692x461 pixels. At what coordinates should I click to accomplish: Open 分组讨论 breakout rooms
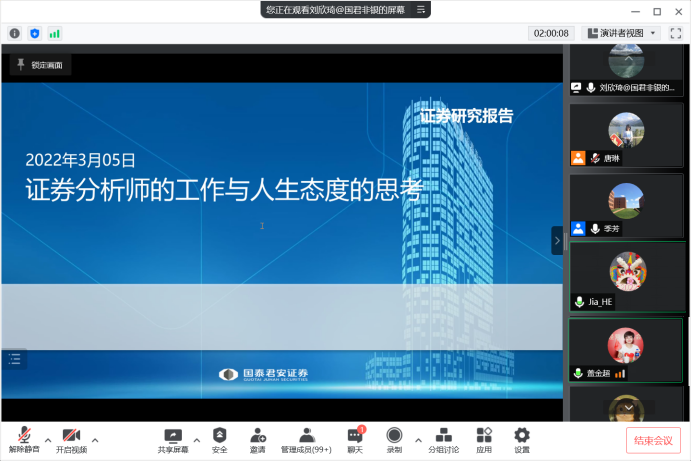click(x=443, y=436)
